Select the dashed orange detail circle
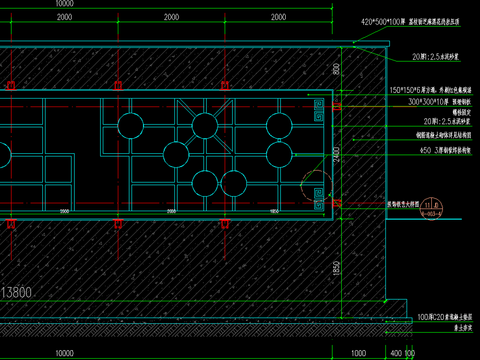Screen dimensions: 480x360 point(316,186)
